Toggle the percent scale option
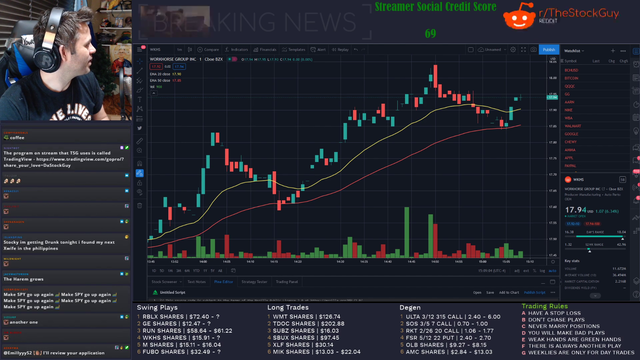 pos(534,271)
